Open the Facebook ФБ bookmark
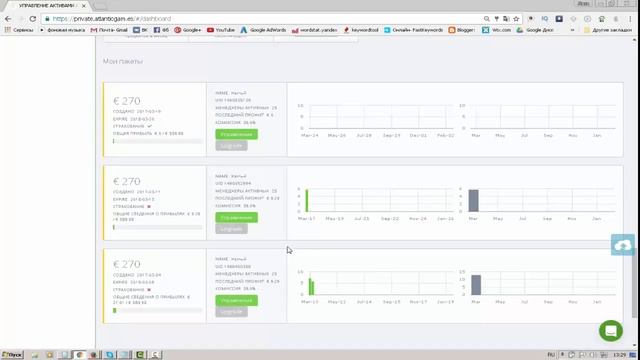The height and width of the screenshot is (360, 640). coord(161,30)
